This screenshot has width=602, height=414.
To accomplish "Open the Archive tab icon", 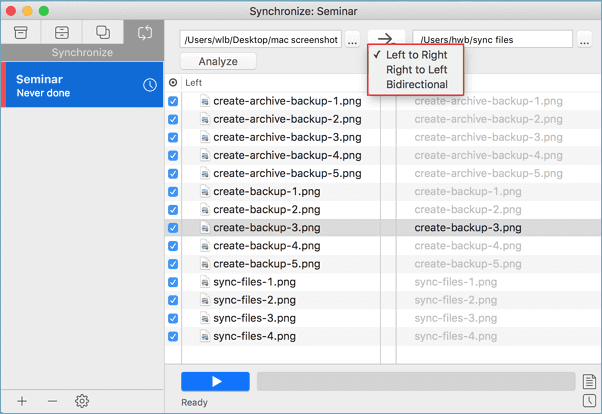I will (21, 32).
